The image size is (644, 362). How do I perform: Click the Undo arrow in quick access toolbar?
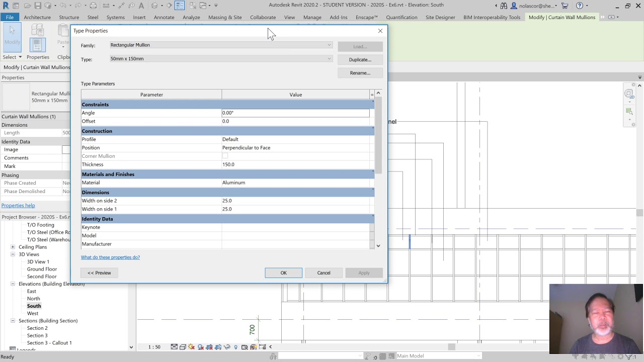pyautogui.click(x=63, y=6)
